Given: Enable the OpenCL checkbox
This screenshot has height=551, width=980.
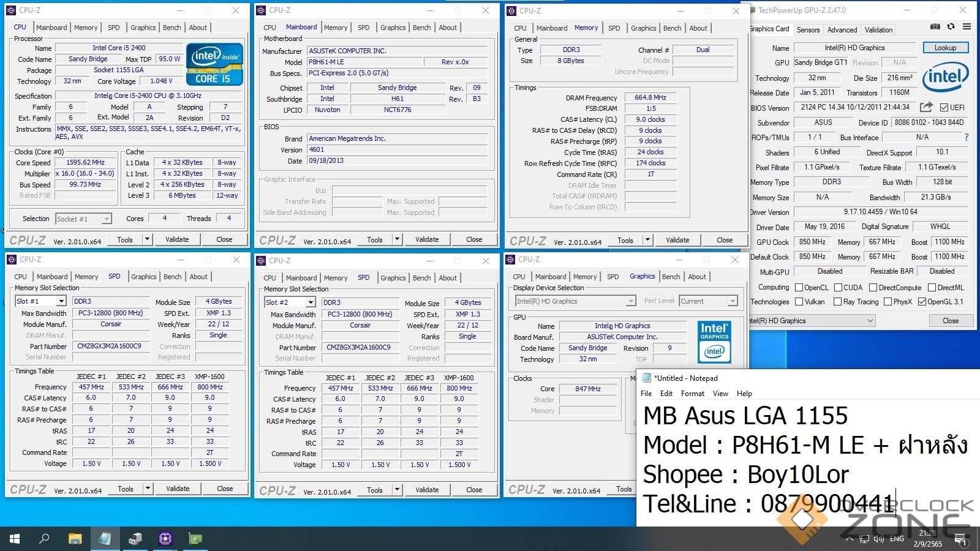Looking at the screenshot, I should (799, 287).
